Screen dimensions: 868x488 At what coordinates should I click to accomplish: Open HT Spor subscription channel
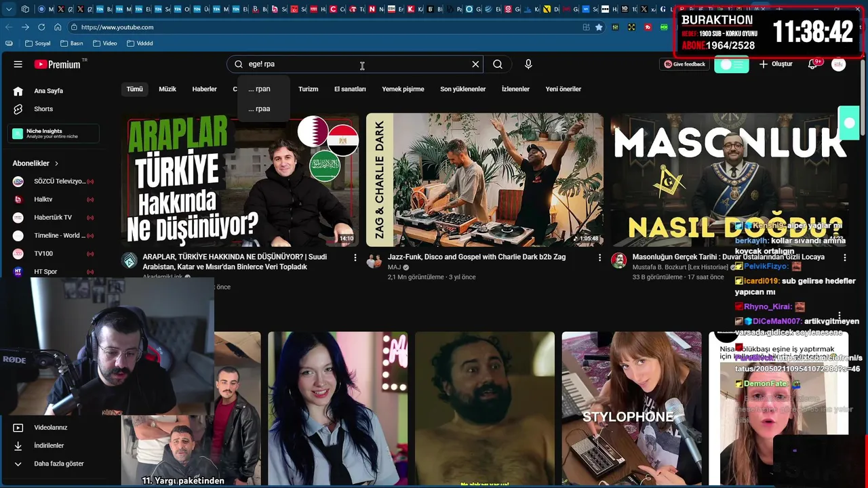(53, 272)
